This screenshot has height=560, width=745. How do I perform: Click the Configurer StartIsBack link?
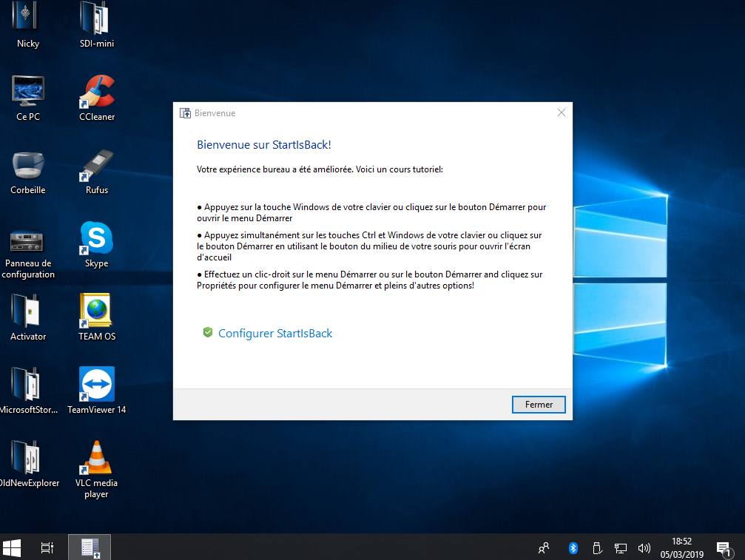pyautogui.click(x=275, y=334)
